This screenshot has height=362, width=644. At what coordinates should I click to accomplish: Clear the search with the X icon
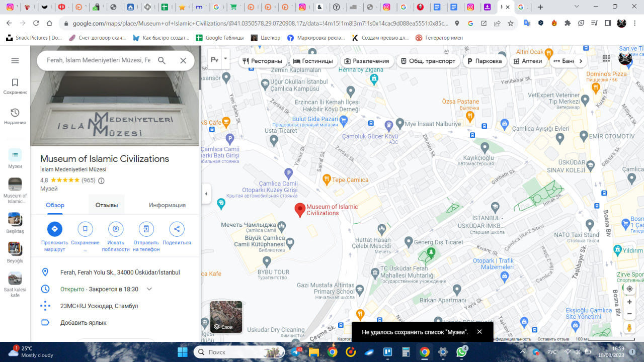183,60
